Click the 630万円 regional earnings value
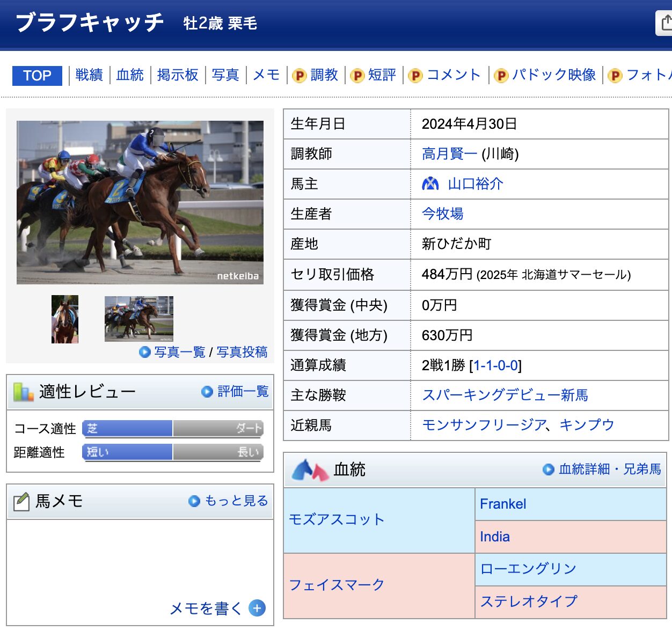This screenshot has width=672, height=631. point(447,335)
